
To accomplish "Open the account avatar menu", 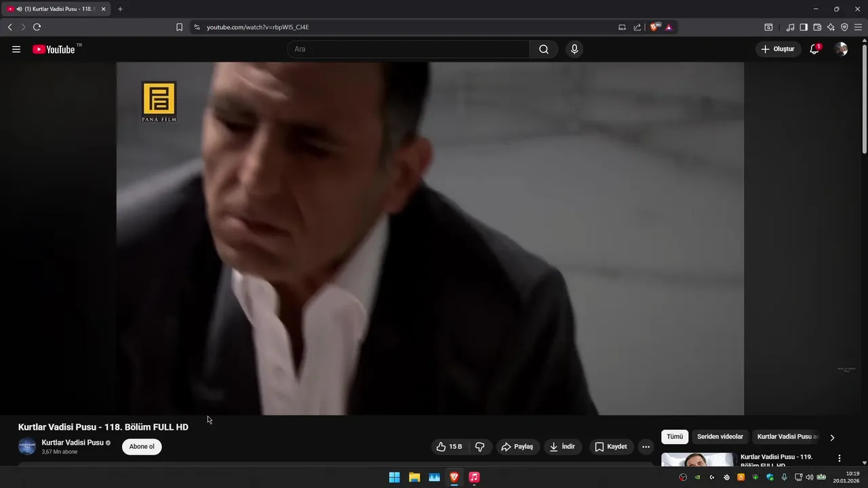I will coord(841,49).
